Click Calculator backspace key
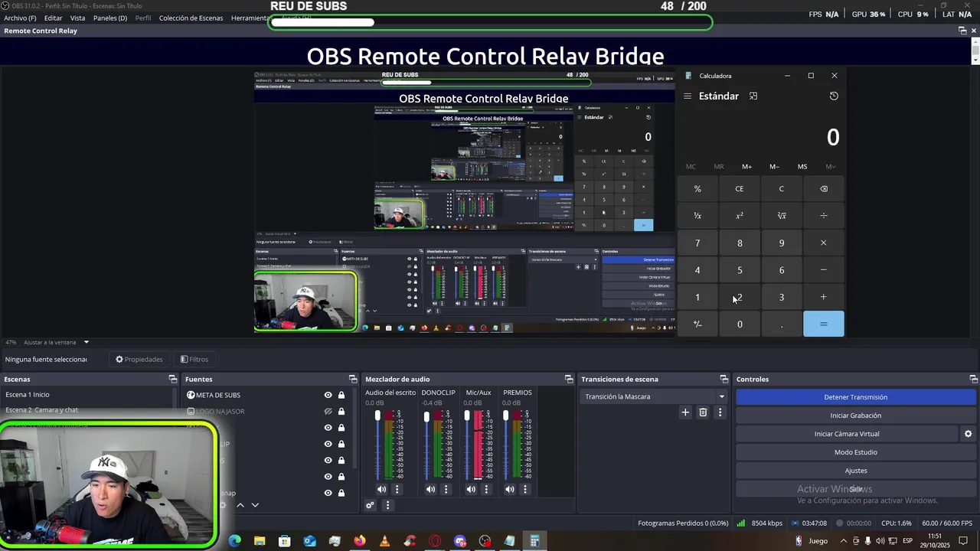The height and width of the screenshot is (551, 980). (x=823, y=189)
